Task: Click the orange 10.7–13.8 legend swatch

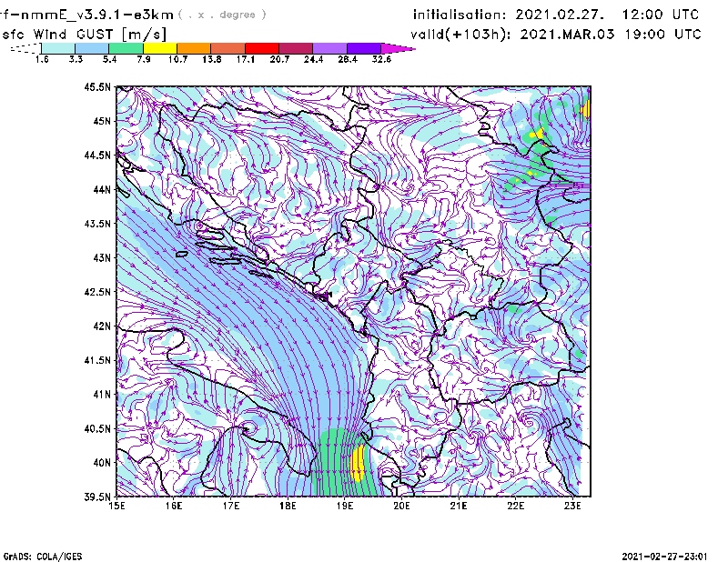Action: pyautogui.click(x=194, y=48)
